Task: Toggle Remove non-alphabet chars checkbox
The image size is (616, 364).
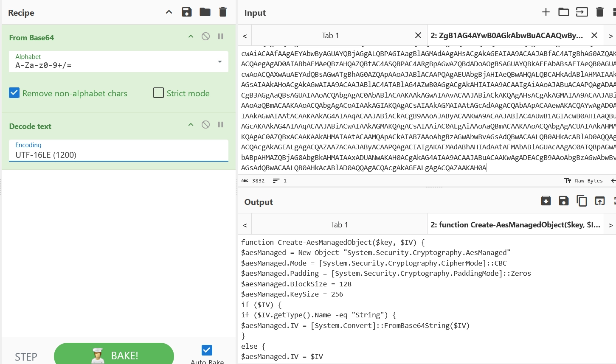Action: (14, 93)
